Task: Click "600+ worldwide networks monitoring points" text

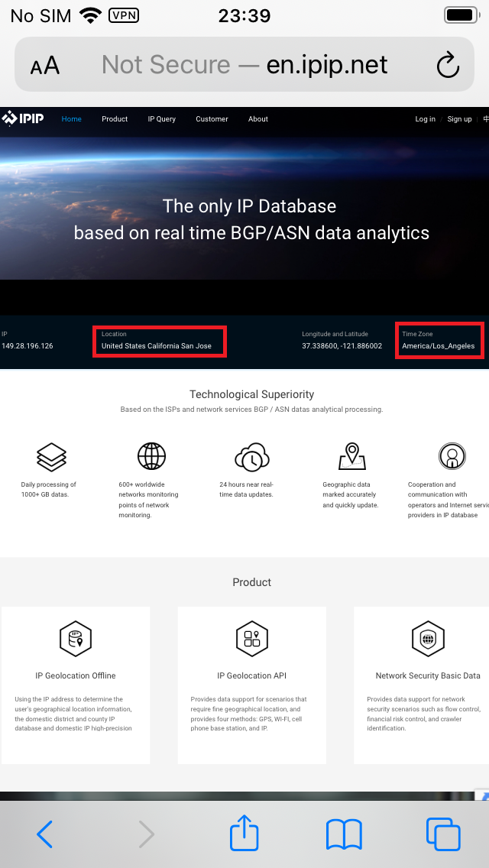Action: pos(148,500)
